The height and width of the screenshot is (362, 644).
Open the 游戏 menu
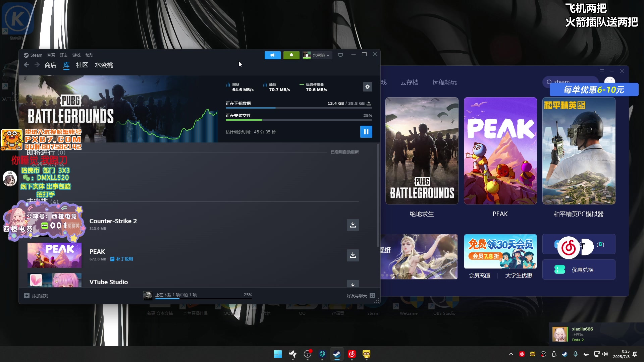[x=76, y=55]
